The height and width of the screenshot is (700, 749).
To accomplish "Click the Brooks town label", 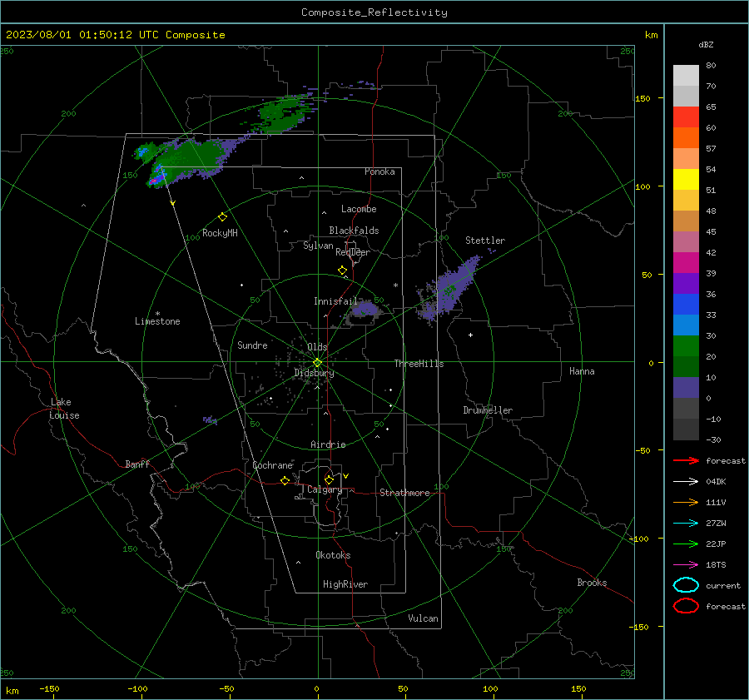I will click(592, 583).
